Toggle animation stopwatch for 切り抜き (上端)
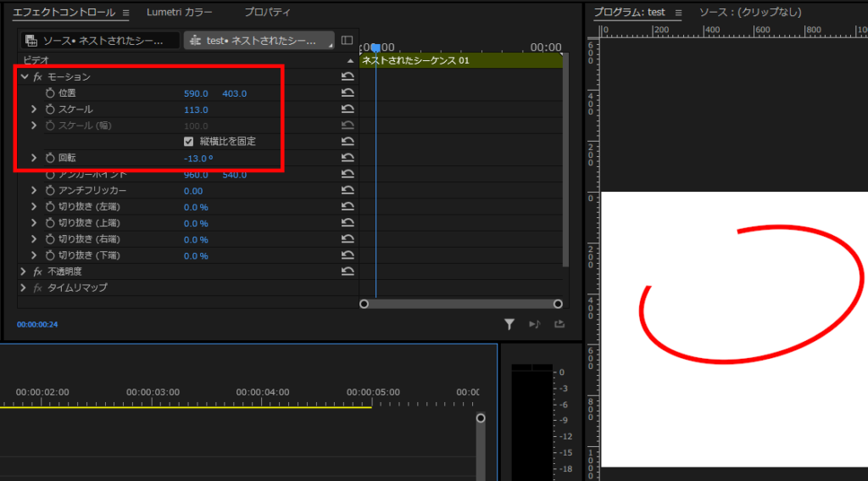Viewport: 868px width, 481px height. coord(50,223)
